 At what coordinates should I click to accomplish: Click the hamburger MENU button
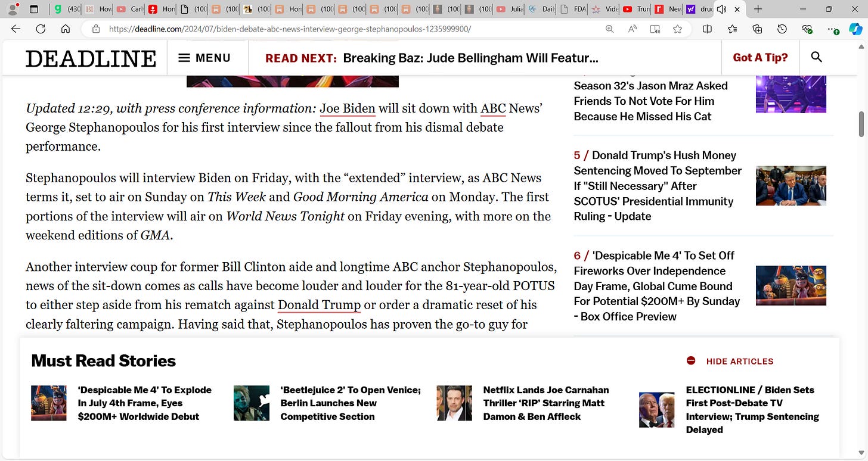coord(204,58)
